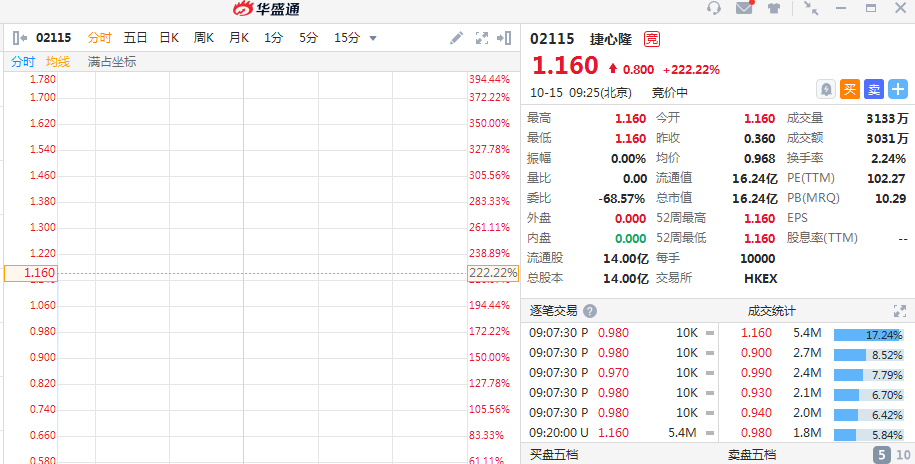
Task: Expand the minute interval dropdown arrow
Action: click(x=373, y=39)
